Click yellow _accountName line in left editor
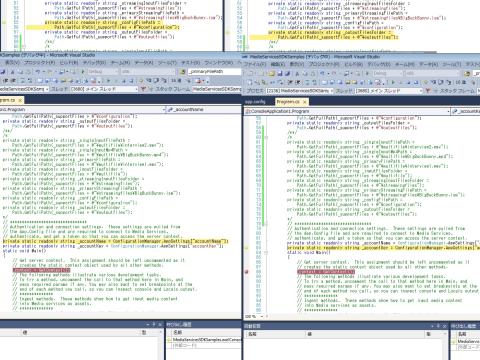Image resolution: width=480 pixels, height=360 pixels. (x=116, y=241)
